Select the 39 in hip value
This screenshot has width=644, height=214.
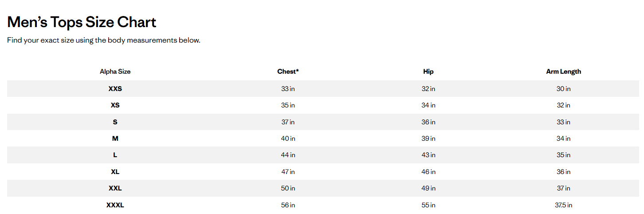(428, 139)
